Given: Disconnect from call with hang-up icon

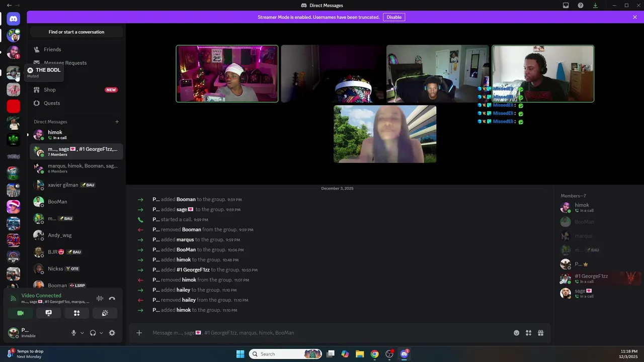Looking at the screenshot, I should [112, 298].
